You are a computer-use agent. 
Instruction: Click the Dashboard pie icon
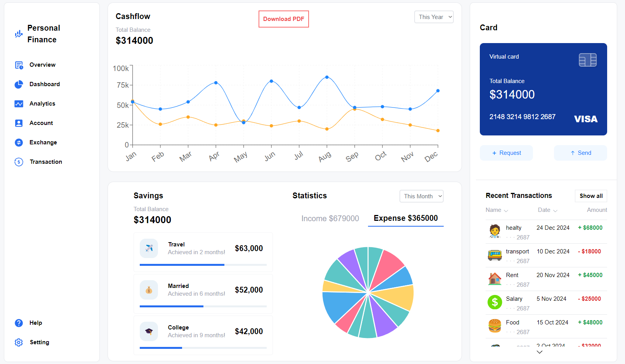[x=19, y=84]
